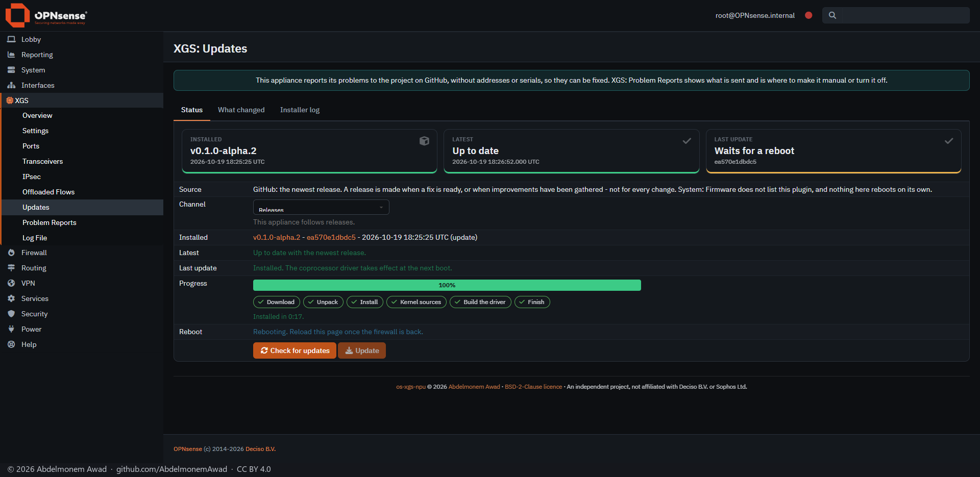The height and width of the screenshot is (477, 980).
Task: Click the red status indicator dot
Action: 808,15
